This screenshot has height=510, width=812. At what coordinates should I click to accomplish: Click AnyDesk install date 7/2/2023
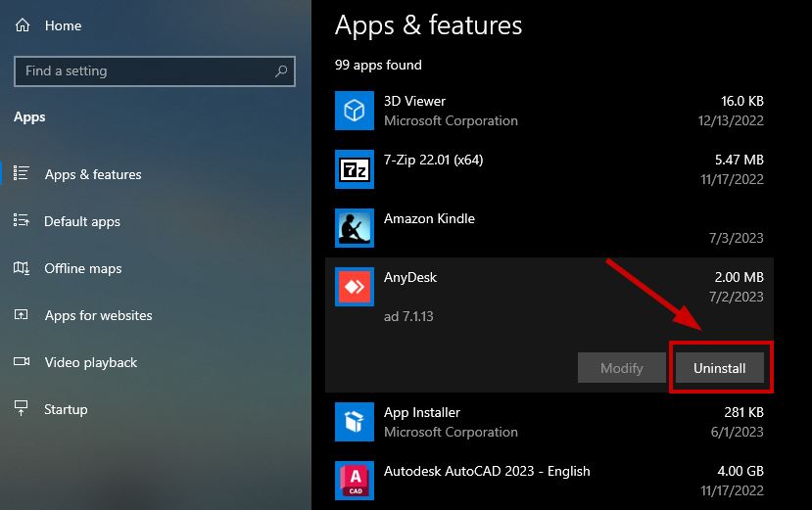click(736, 297)
